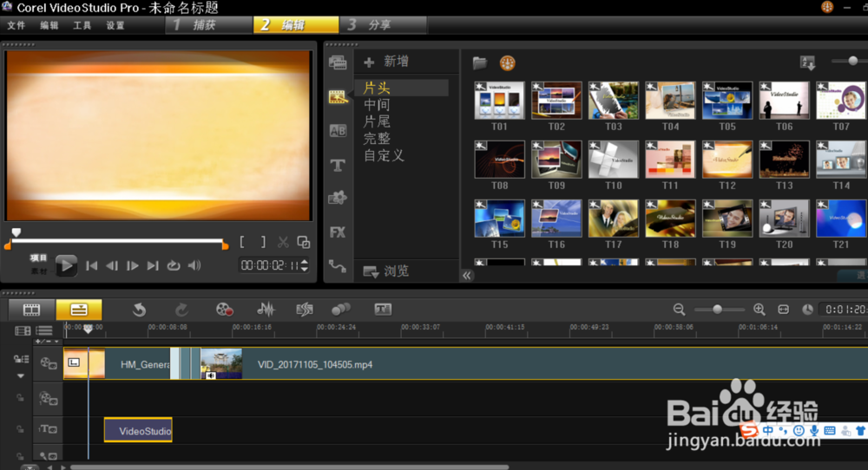Redo the last action
This screenshot has width=868, height=470.
181,310
